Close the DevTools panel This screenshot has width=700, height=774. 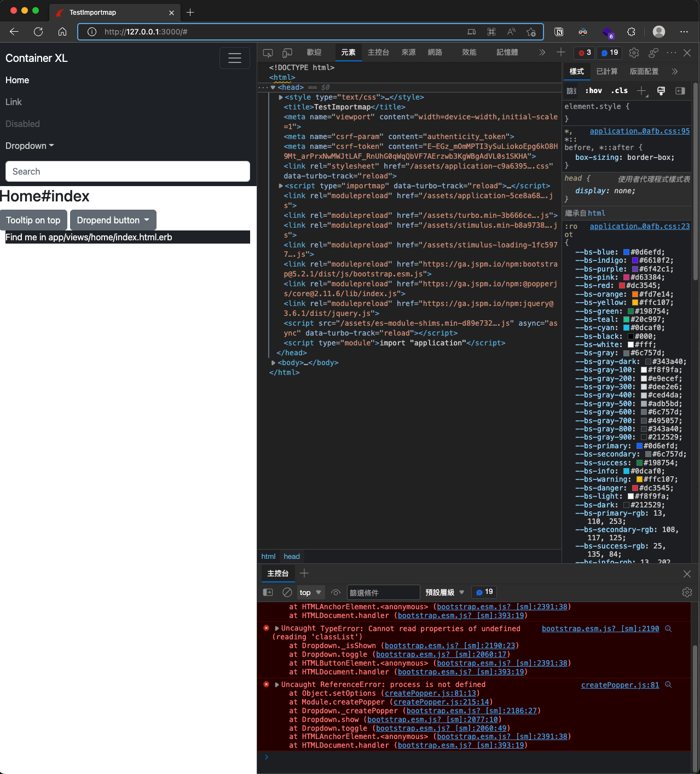tap(687, 53)
